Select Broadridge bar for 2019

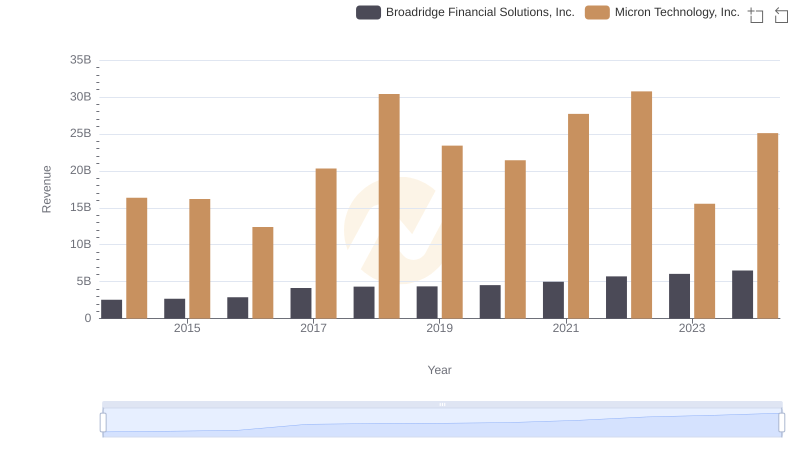427,302
